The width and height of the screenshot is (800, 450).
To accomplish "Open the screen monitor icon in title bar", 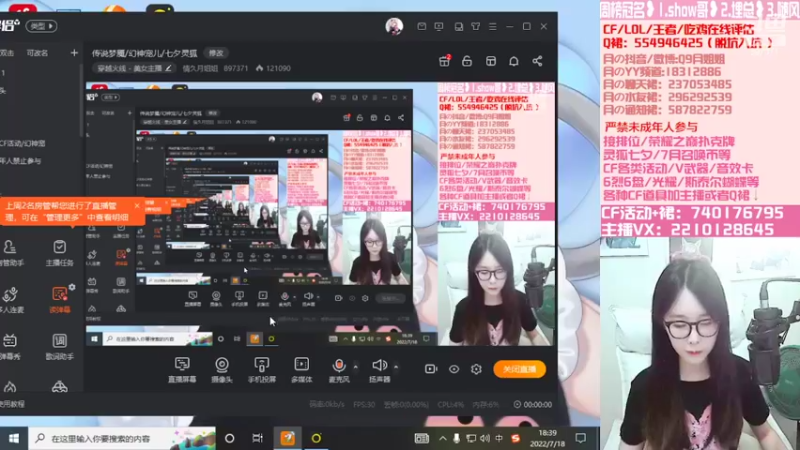I will [x=439, y=26].
